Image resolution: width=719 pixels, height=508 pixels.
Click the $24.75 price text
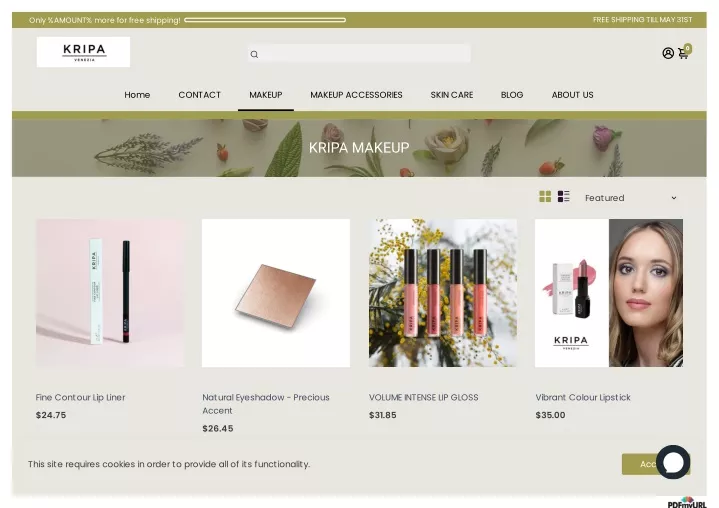(x=51, y=415)
